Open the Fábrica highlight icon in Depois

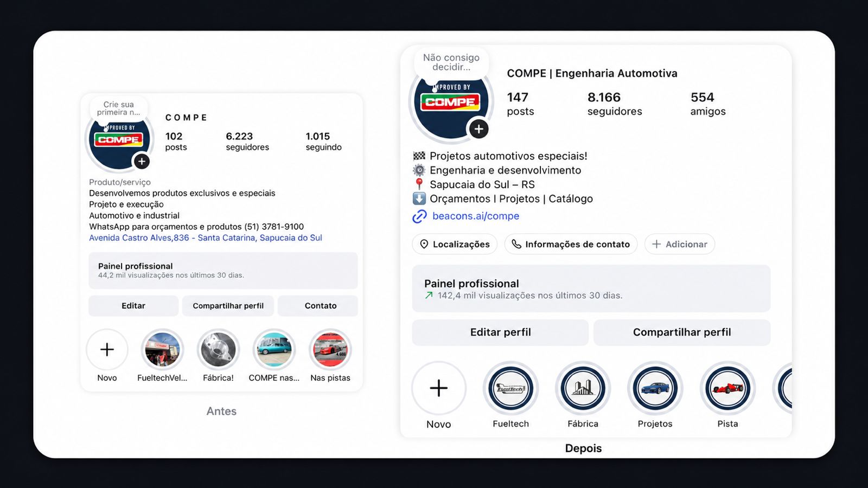click(x=583, y=388)
